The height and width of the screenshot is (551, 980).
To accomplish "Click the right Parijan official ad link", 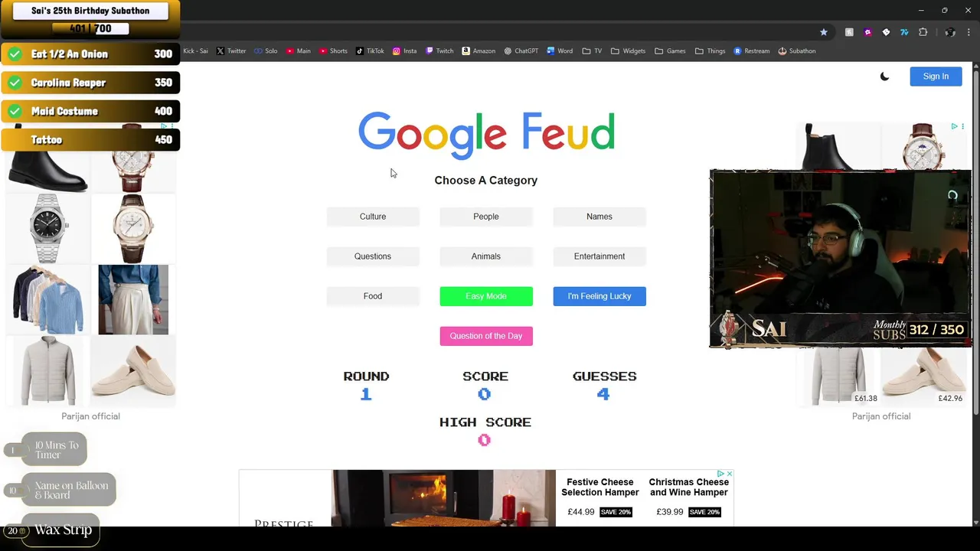I will (x=881, y=416).
